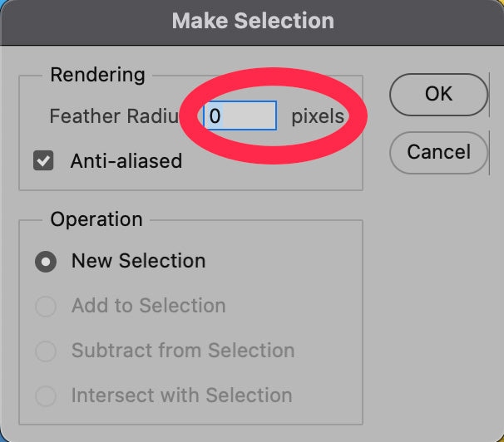Screen dimensions: 504x442
Task: Pick the Subtract from Selection radio button
Action: point(46,351)
